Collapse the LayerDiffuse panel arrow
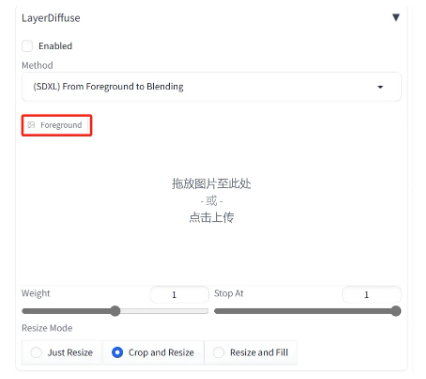 (x=395, y=17)
